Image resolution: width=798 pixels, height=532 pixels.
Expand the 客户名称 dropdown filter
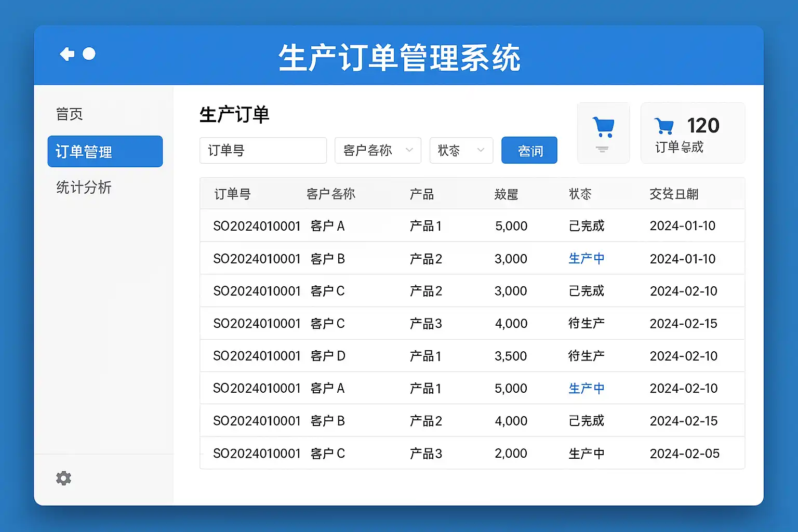click(x=377, y=151)
